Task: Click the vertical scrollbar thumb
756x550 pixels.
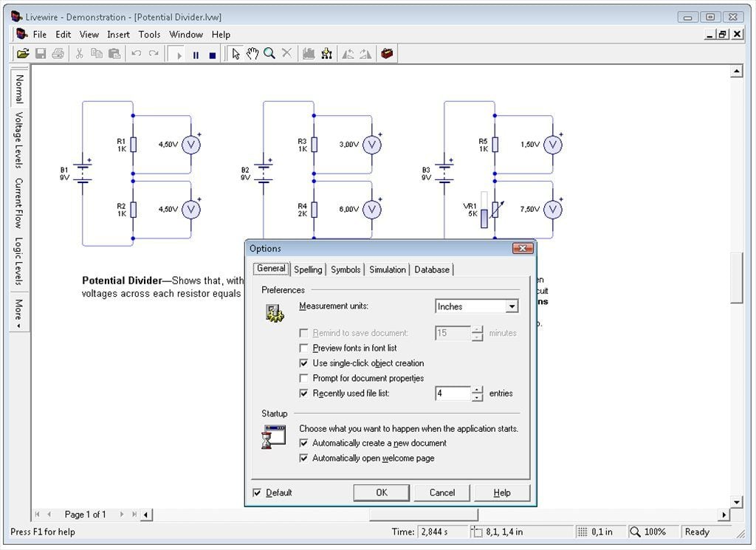Action: tap(736, 277)
